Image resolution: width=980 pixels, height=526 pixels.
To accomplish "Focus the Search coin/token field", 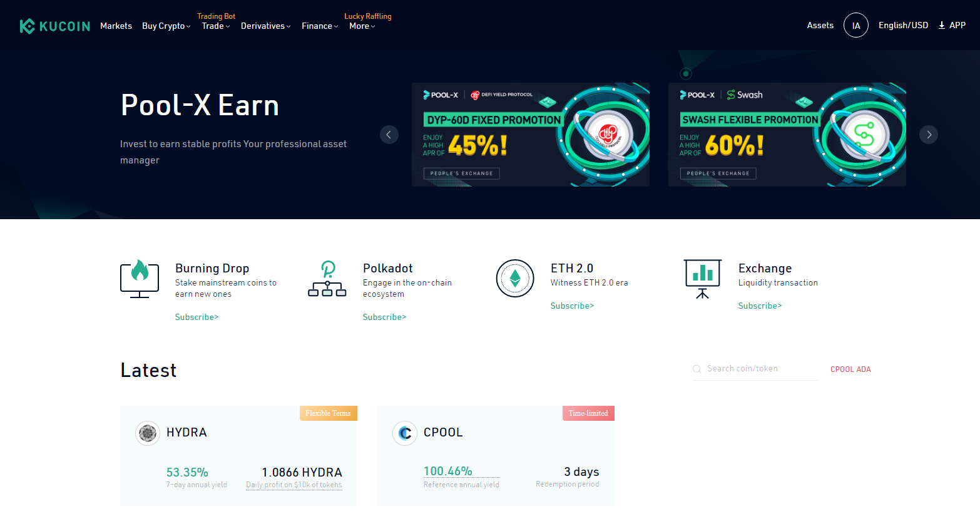I will pyautogui.click(x=755, y=369).
